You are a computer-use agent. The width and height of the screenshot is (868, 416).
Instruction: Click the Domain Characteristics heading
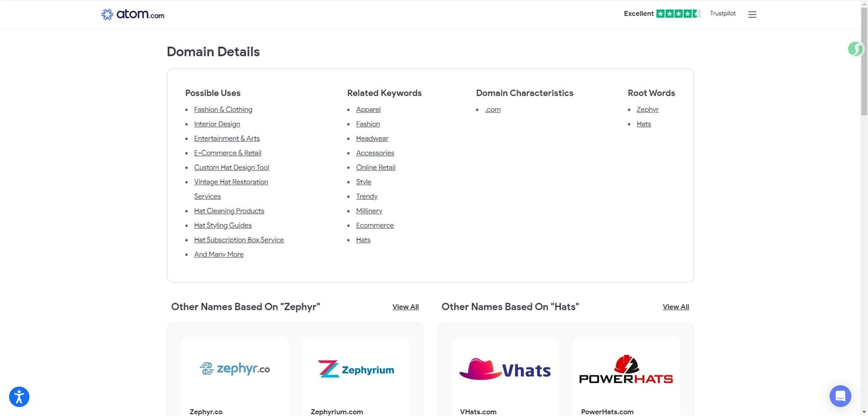525,93
